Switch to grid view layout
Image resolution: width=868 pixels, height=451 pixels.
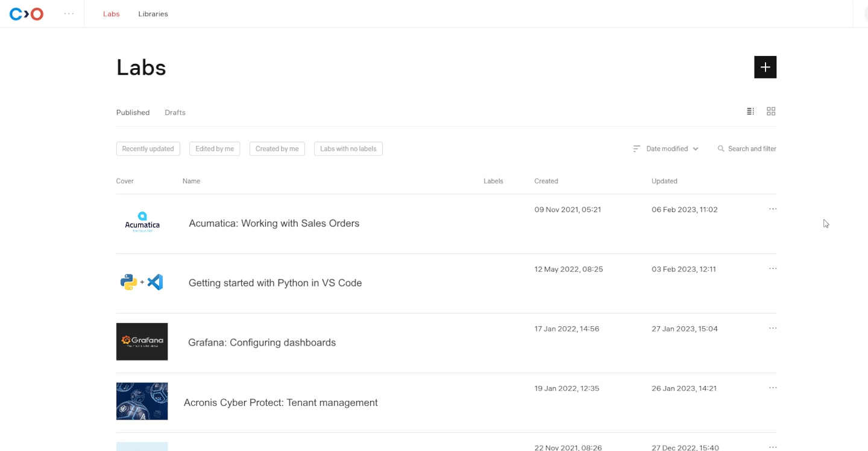[x=771, y=111]
